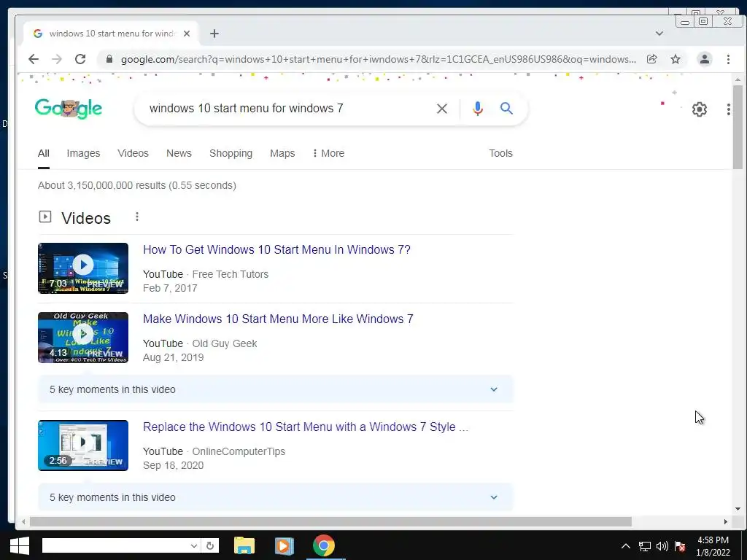
Task: Expand key moments for OnlineComputerTips video
Action: point(275,497)
